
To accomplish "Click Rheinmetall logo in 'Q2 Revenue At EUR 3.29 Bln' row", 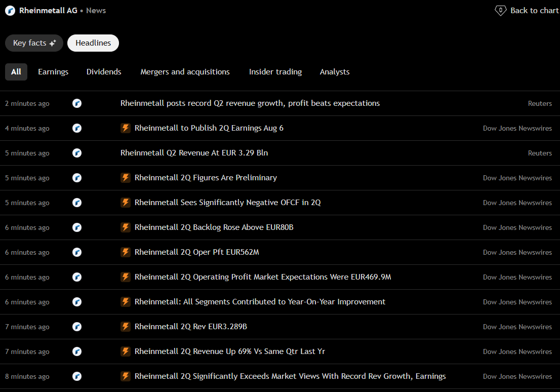I will coord(77,153).
